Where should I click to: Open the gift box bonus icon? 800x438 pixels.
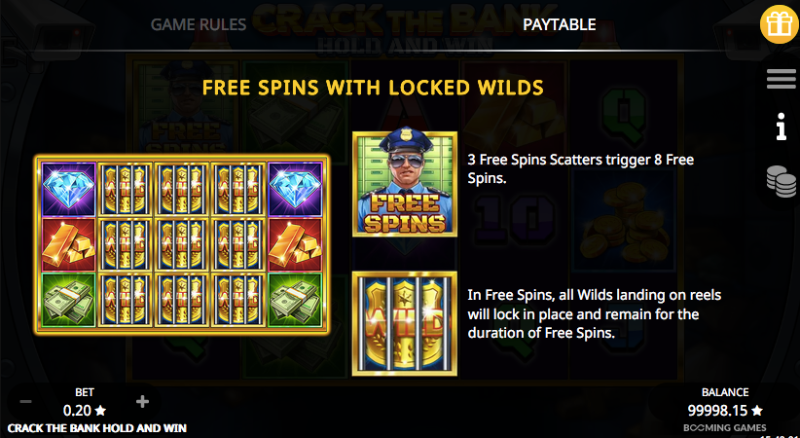coord(779,24)
